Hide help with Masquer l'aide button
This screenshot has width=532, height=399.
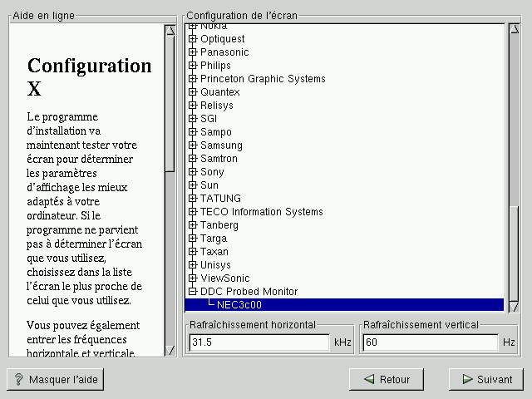[x=55, y=379]
